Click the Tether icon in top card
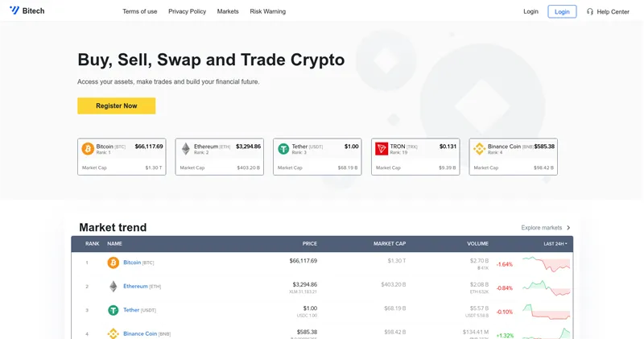644x339 pixels. 283,149
